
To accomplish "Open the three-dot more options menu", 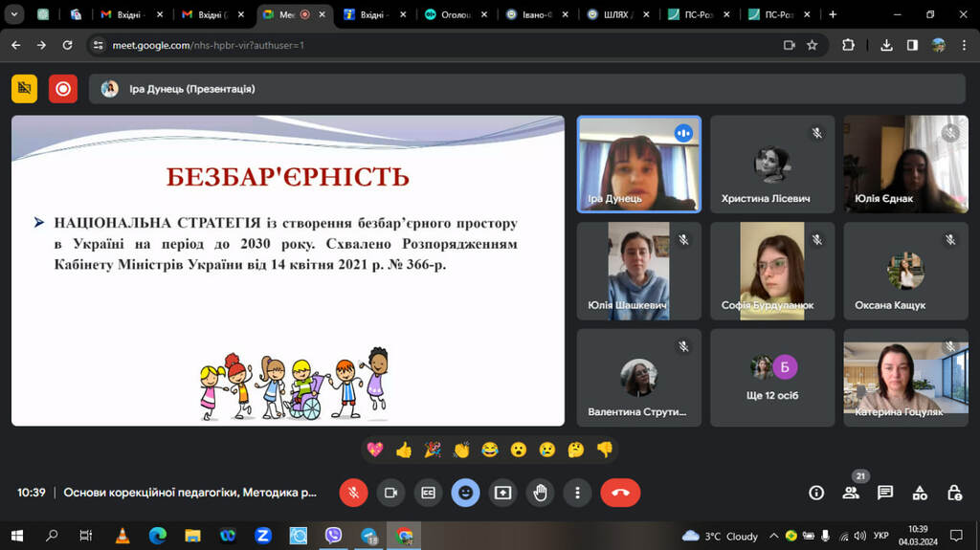I will click(577, 493).
